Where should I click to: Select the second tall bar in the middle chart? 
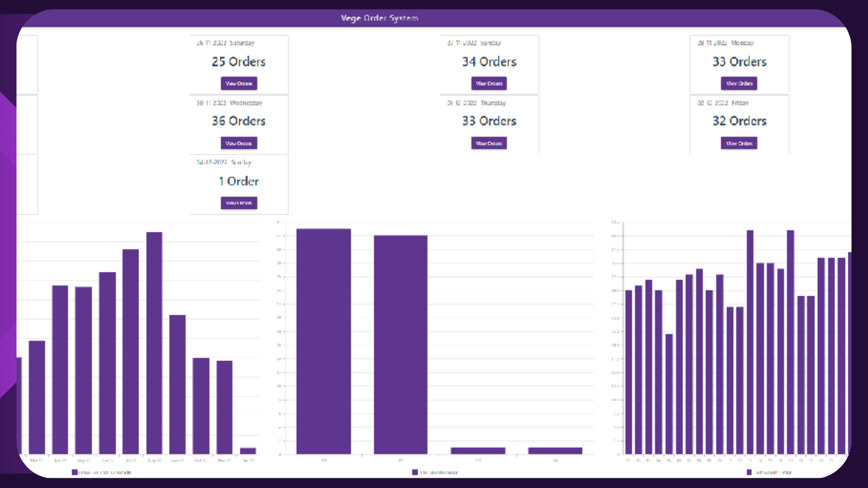pos(400,344)
